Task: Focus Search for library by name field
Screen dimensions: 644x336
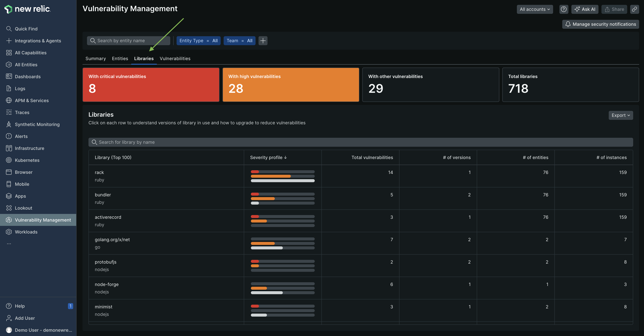Action: click(360, 142)
